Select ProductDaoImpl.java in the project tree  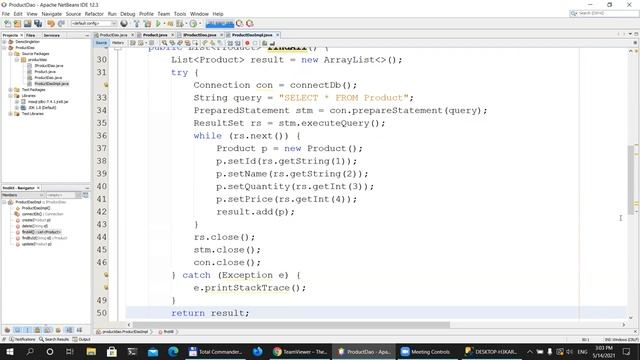click(51, 84)
